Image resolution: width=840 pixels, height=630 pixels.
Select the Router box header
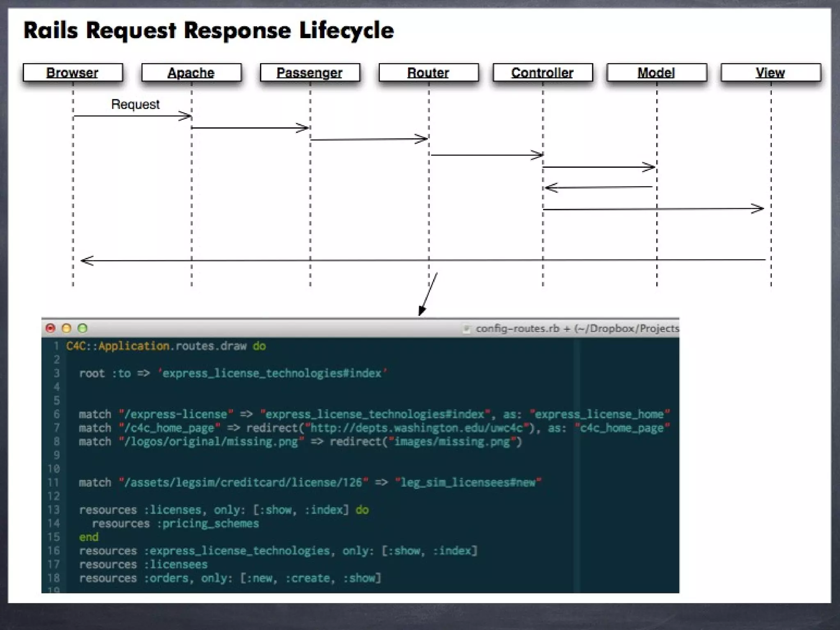(428, 73)
